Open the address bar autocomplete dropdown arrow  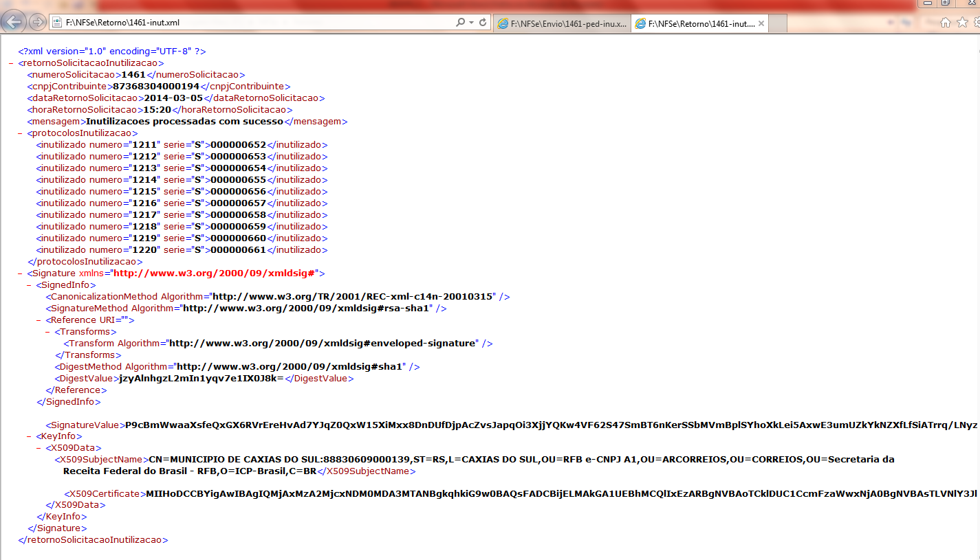coord(471,23)
